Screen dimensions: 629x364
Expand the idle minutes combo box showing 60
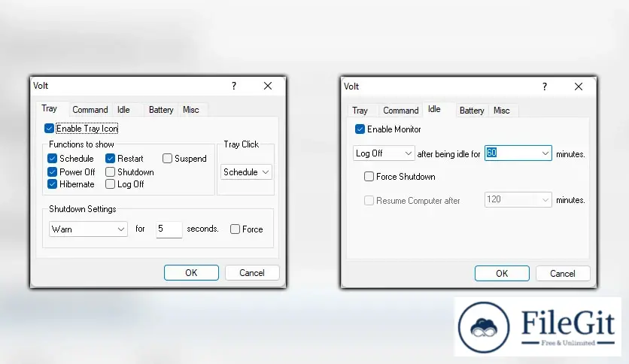pyautogui.click(x=545, y=153)
